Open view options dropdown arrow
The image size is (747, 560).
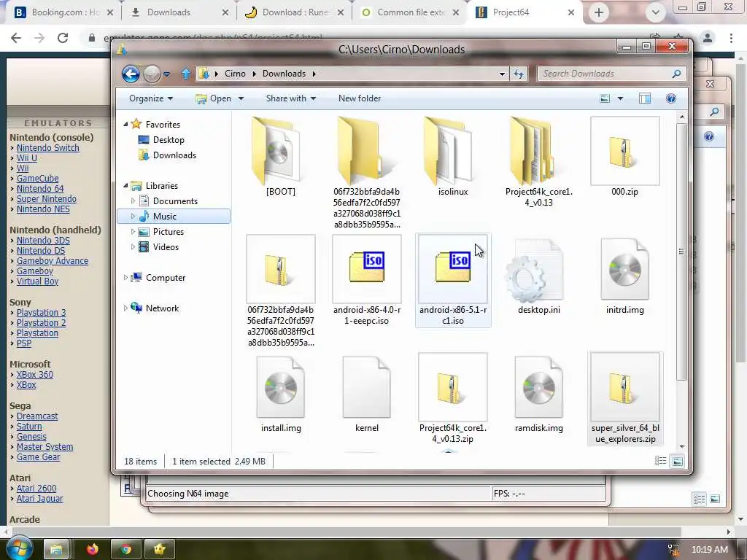pyautogui.click(x=620, y=98)
